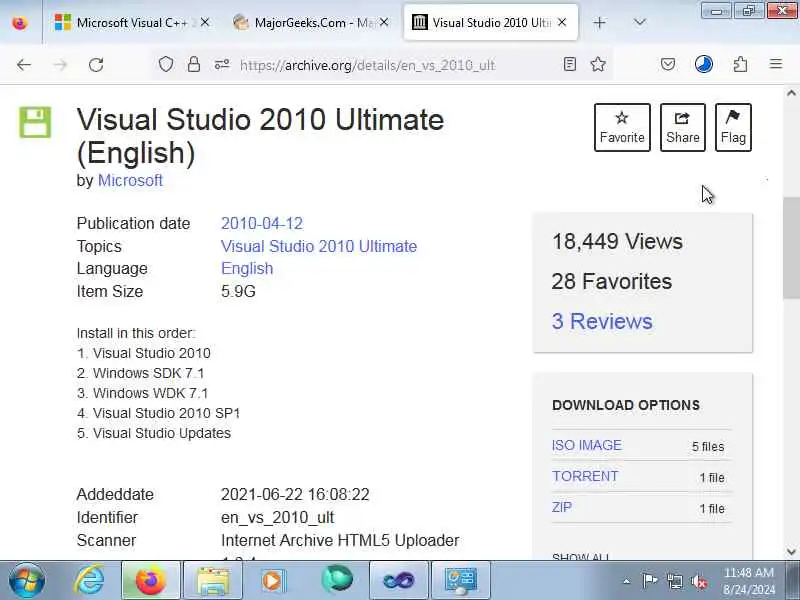Click the network tray icon
This screenshot has width=800, height=600.
coord(674,581)
